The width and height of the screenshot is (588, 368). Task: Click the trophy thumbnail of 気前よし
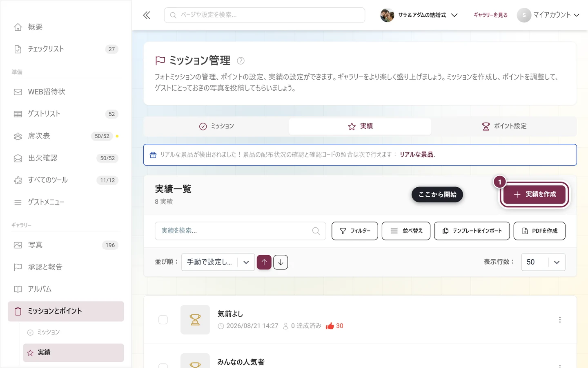pyautogui.click(x=195, y=320)
